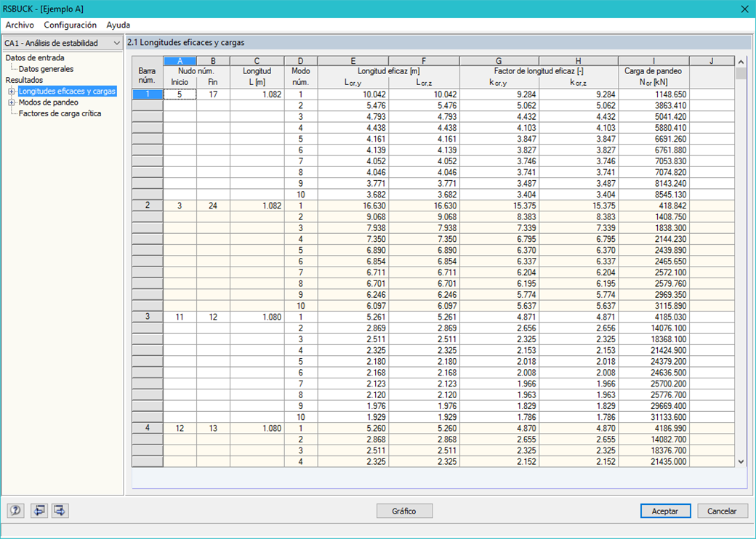Viewport: 756px width, 539px height.
Task: Select column I header
Action: click(654, 61)
